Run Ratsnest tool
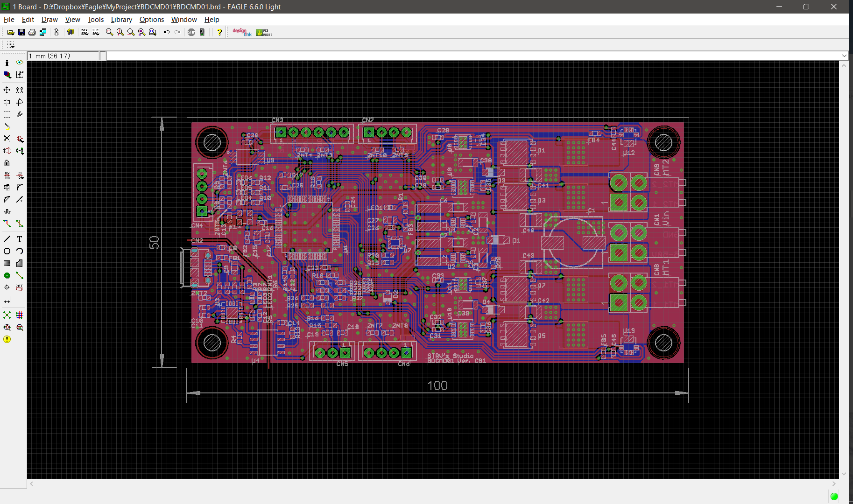The height and width of the screenshot is (504, 853). click(7, 315)
